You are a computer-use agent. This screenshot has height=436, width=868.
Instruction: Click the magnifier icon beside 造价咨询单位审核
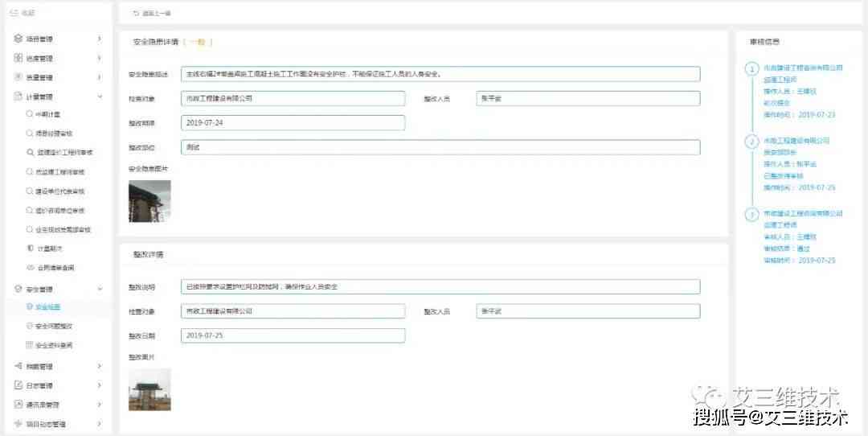pyautogui.click(x=30, y=211)
